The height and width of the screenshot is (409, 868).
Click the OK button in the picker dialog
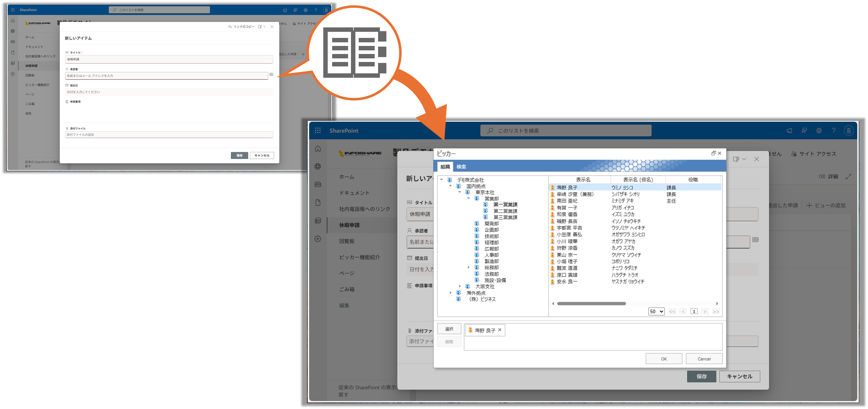pos(663,358)
